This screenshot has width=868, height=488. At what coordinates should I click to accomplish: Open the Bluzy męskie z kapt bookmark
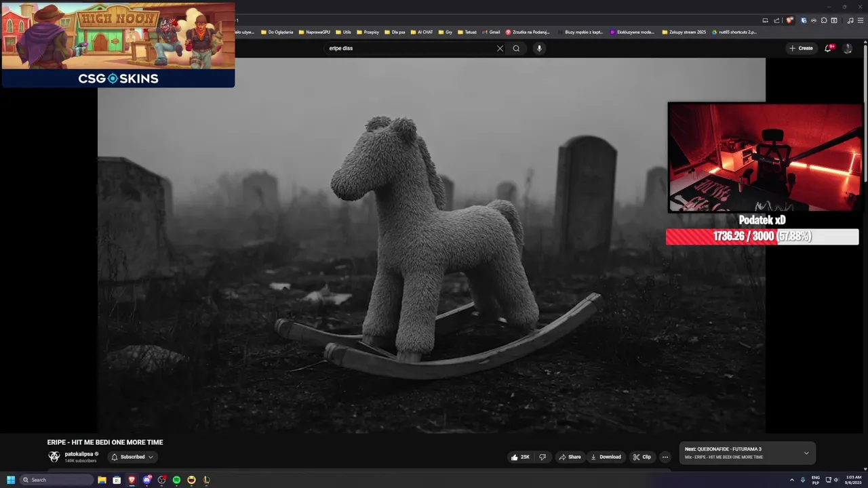(x=580, y=32)
